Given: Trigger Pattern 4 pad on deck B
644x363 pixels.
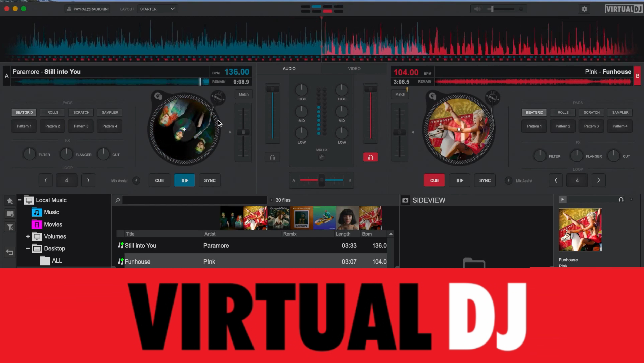Looking at the screenshot, I should [x=620, y=126].
